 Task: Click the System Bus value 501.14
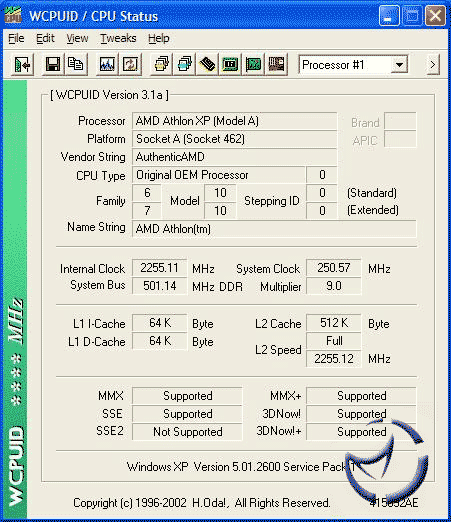click(x=159, y=286)
